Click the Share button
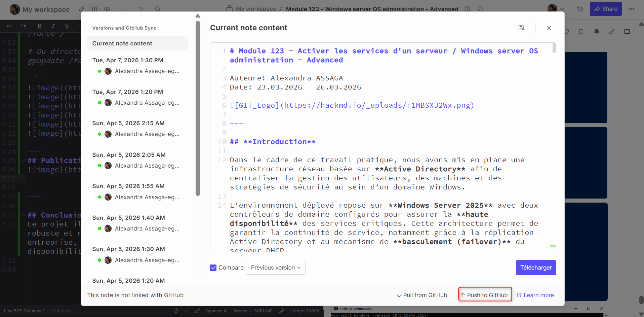The width and height of the screenshot is (644, 317). pos(606,9)
